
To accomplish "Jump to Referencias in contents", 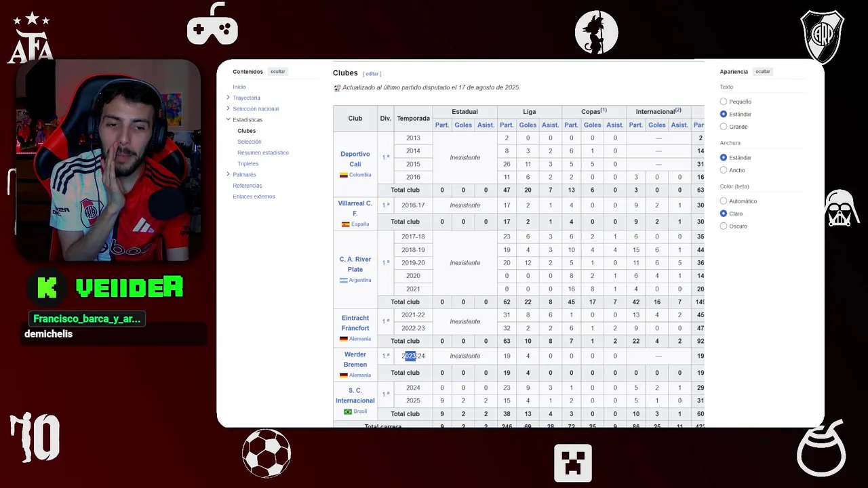I will [x=248, y=186].
